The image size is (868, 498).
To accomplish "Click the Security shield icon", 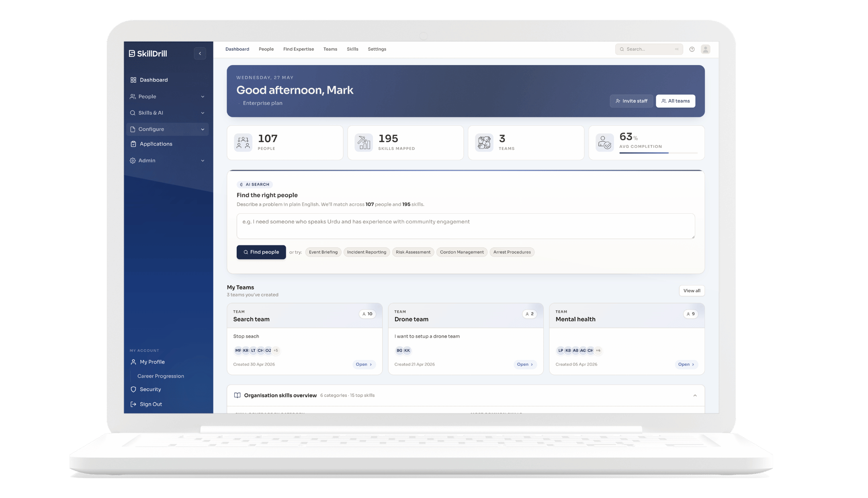I will [x=133, y=389].
